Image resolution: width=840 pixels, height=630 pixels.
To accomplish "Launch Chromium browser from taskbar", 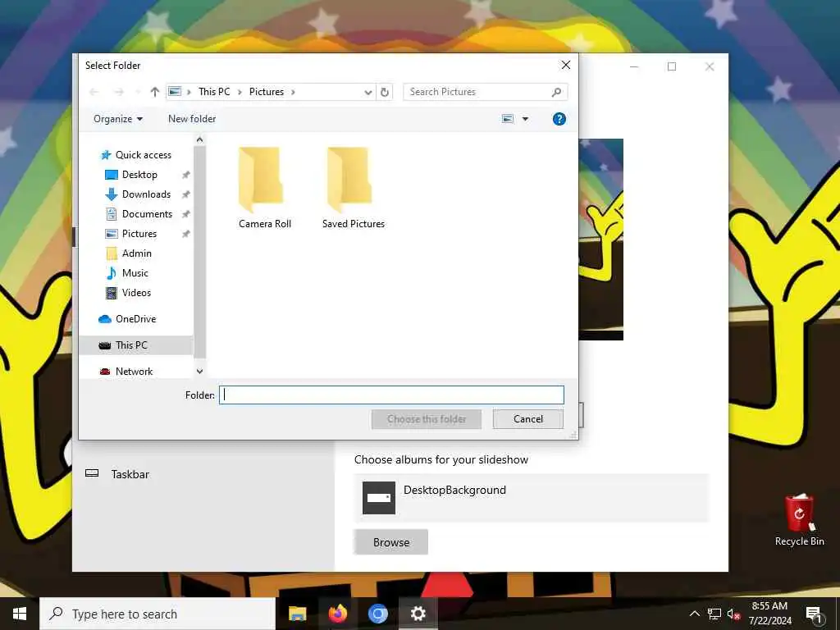I will (x=377, y=614).
